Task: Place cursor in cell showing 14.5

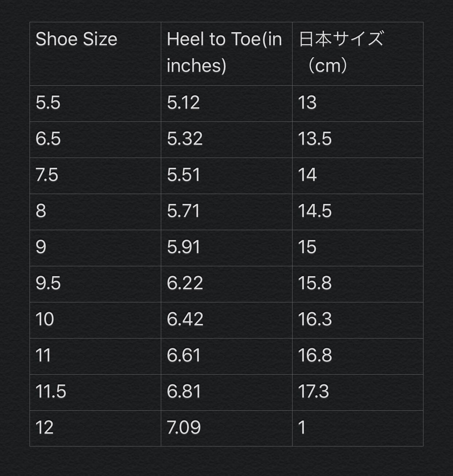Action: (357, 212)
